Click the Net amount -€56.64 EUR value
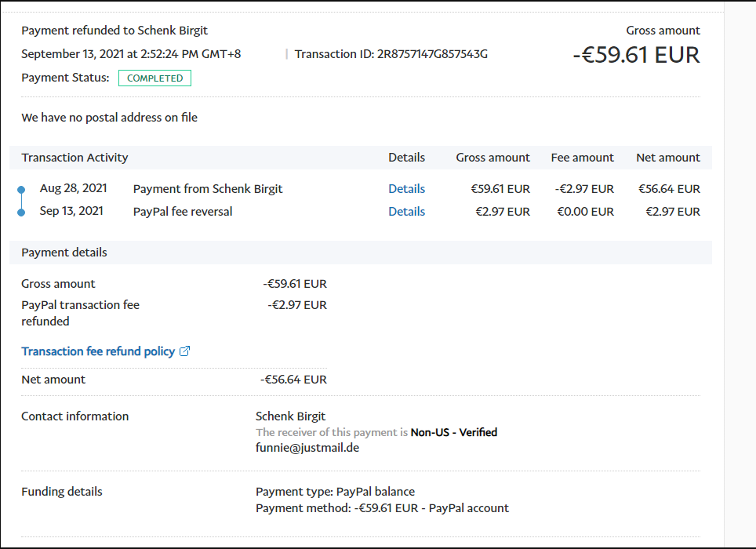The height and width of the screenshot is (549, 756). pyautogui.click(x=293, y=380)
